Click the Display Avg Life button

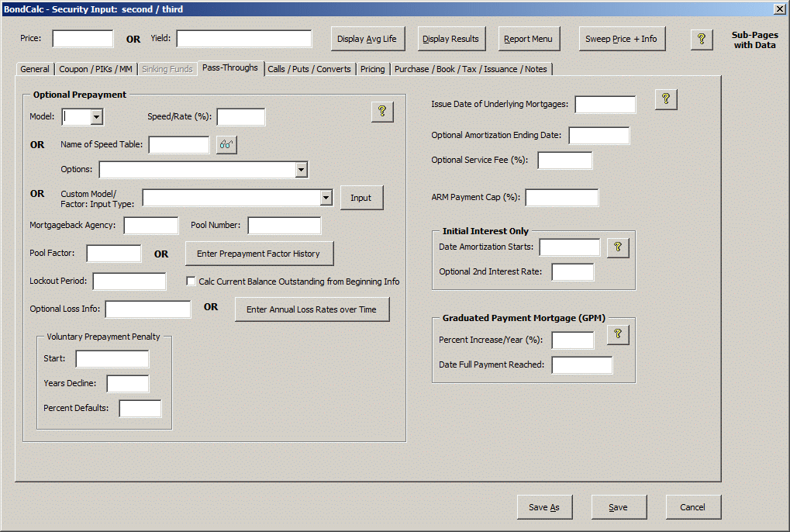367,39
